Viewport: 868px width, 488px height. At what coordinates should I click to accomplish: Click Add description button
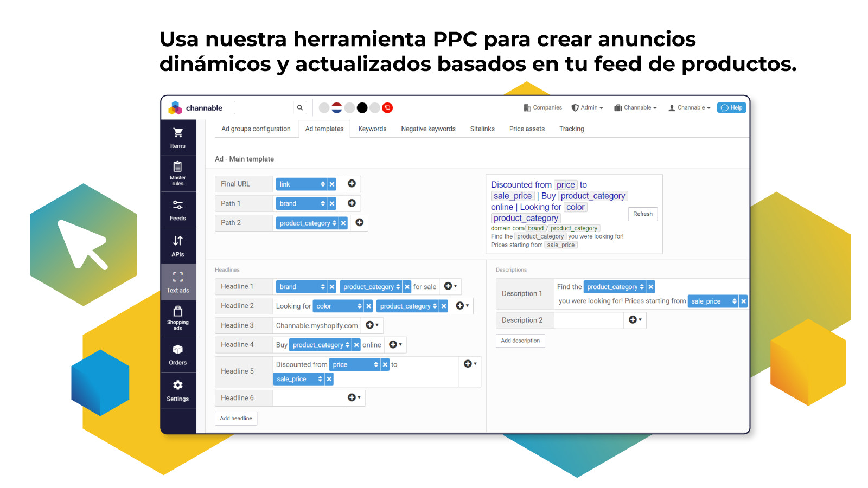pos(520,341)
